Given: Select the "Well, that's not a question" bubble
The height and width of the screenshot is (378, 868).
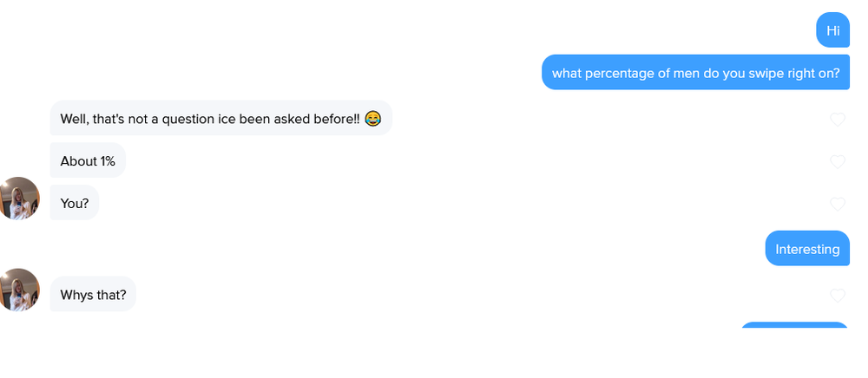Looking at the screenshot, I should tap(220, 119).
